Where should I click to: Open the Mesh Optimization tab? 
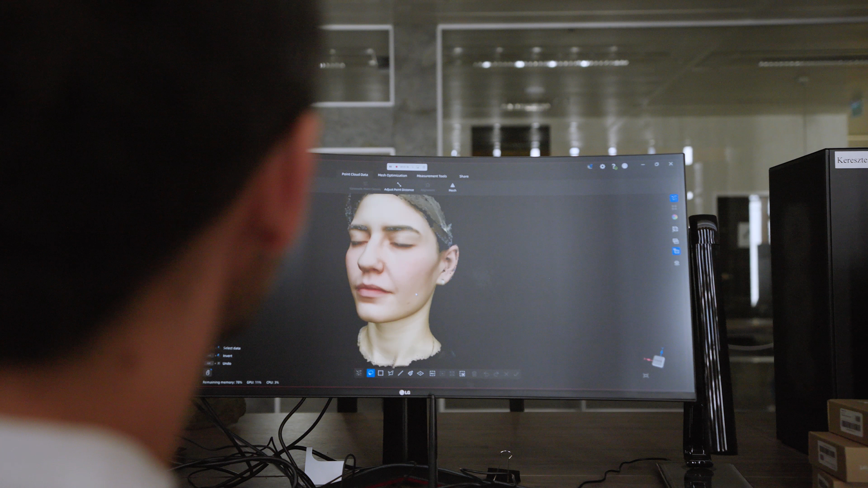(x=392, y=176)
